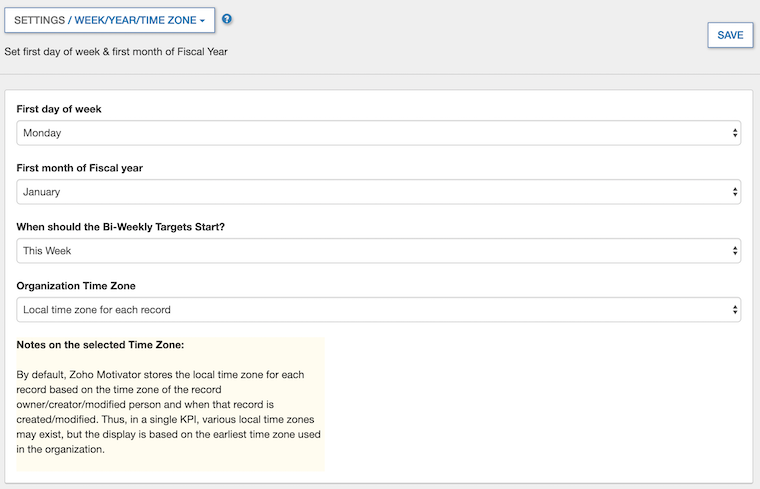Click the 'Organization Time Zone' label
The image size is (760, 489).
tap(76, 286)
